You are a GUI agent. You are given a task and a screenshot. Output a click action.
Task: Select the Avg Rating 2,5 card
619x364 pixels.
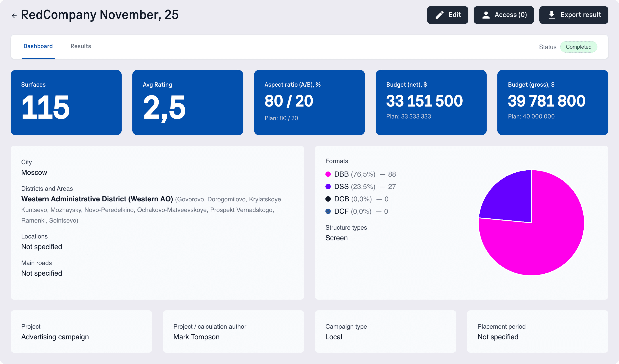pyautogui.click(x=188, y=103)
